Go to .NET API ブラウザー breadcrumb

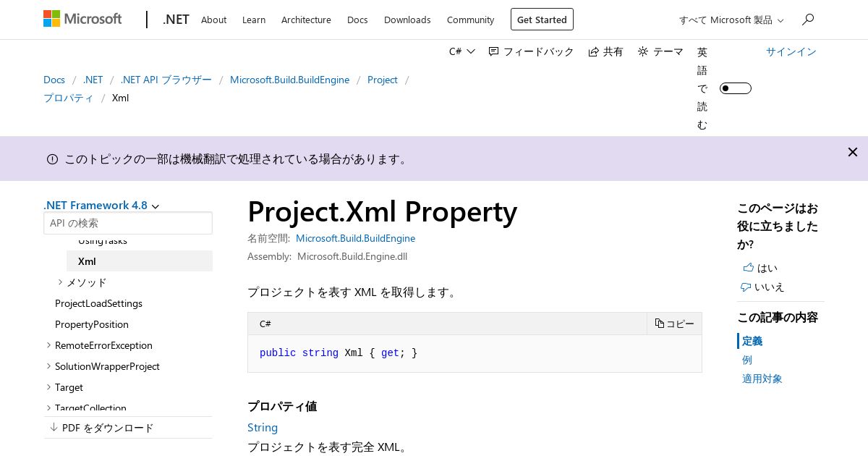click(x=166, y=80)
